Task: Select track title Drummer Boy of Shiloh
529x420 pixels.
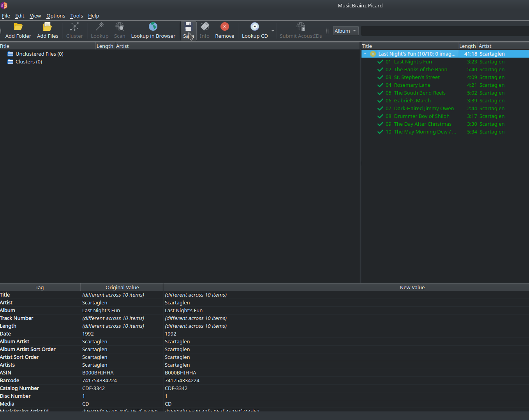Action: point(421,116)
